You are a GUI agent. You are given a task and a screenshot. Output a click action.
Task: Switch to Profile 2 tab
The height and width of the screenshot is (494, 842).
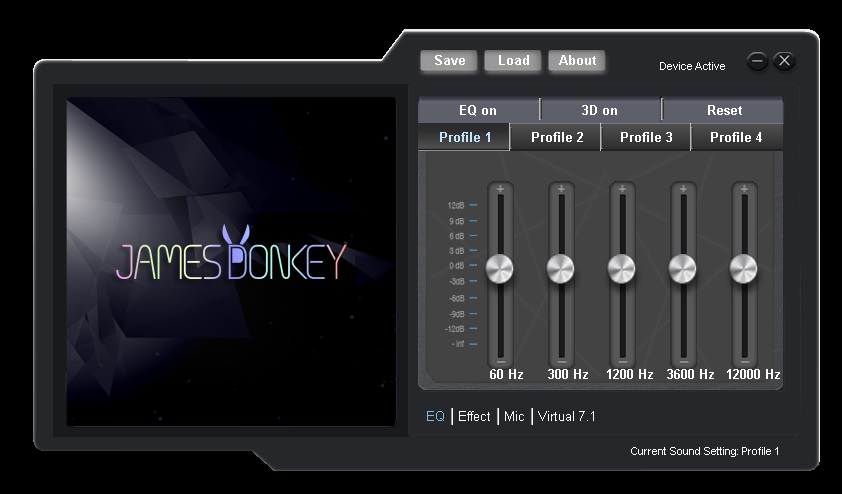[x=556, y=137]
